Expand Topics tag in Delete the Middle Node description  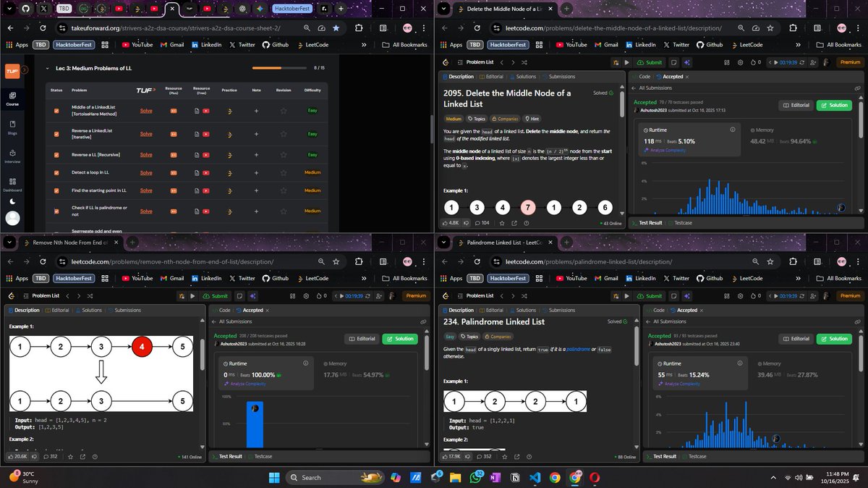(476, 119)
